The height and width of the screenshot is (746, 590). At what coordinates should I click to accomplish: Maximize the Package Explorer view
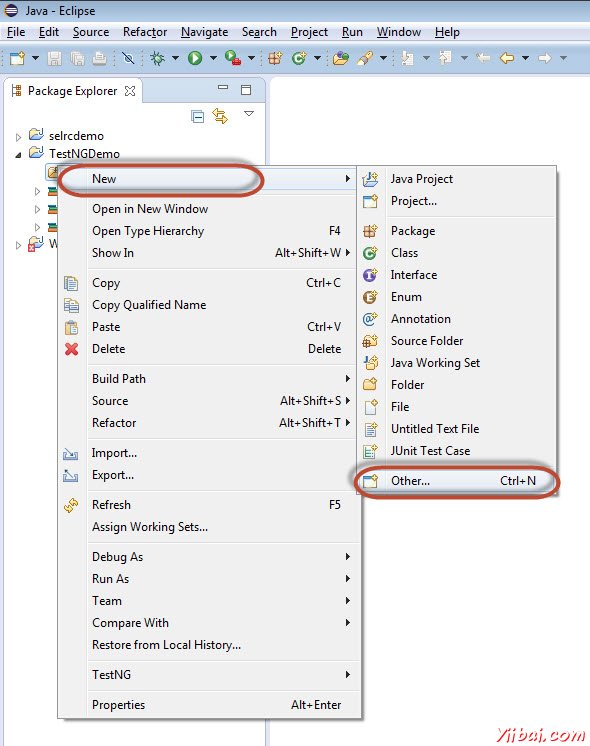(246, 90)
